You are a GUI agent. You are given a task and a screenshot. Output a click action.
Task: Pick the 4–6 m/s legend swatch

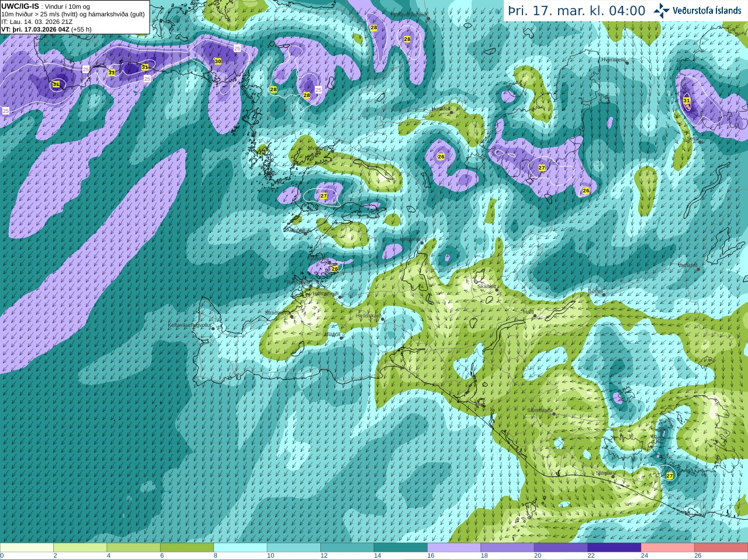point(133,548)
